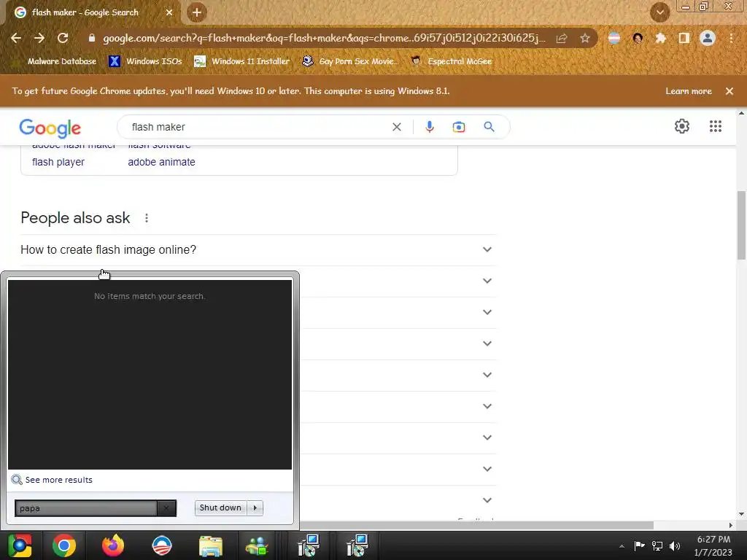The width and height of the screenshot is (747, 560).
Task: Expand the second People also ask question
Action: coord(487,281)
